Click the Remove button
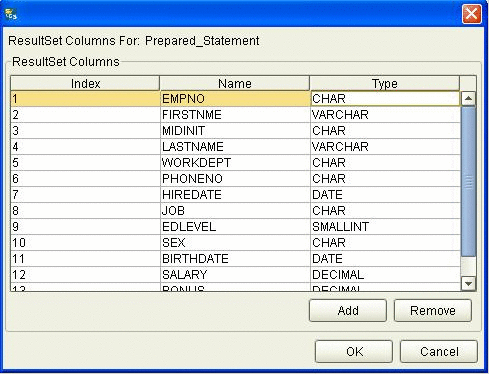The height and width of the screenshot is (374, 489). (x=433, y=310)
